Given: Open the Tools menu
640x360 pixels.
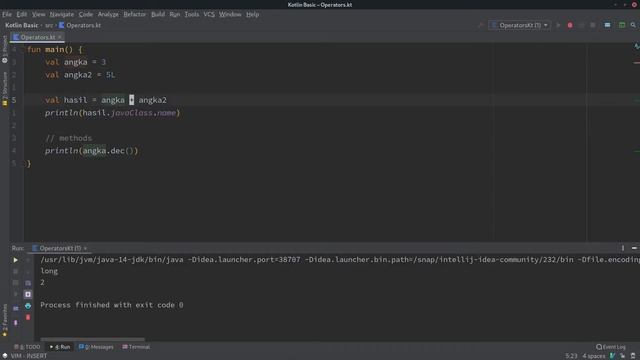Looking at the screenshot, I should [x=192, y=14].
